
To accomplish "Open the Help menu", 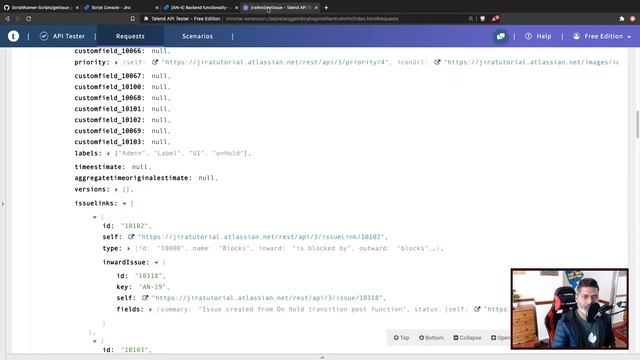I will point(538,36).
